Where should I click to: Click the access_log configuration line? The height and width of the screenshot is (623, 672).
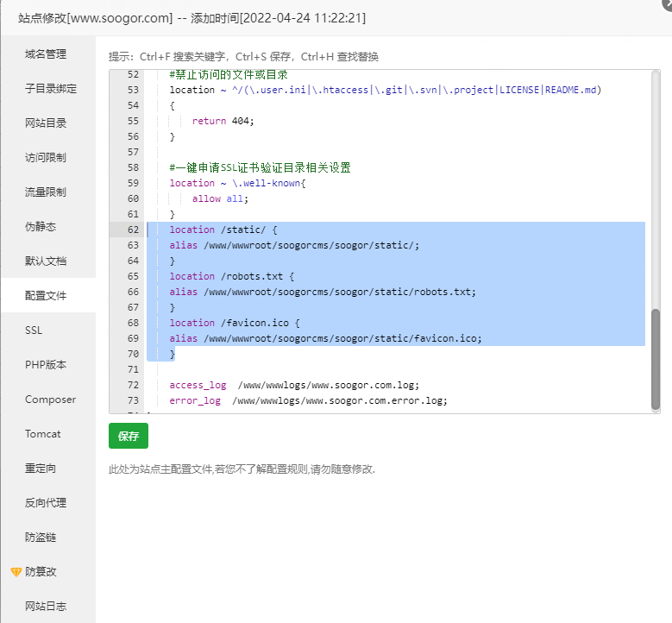(294, 385)
